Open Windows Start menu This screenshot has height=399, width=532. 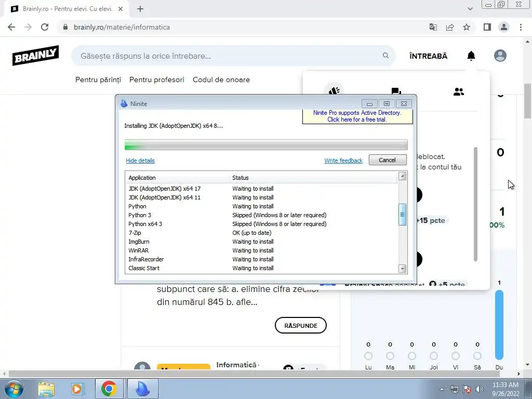[14, 389]
